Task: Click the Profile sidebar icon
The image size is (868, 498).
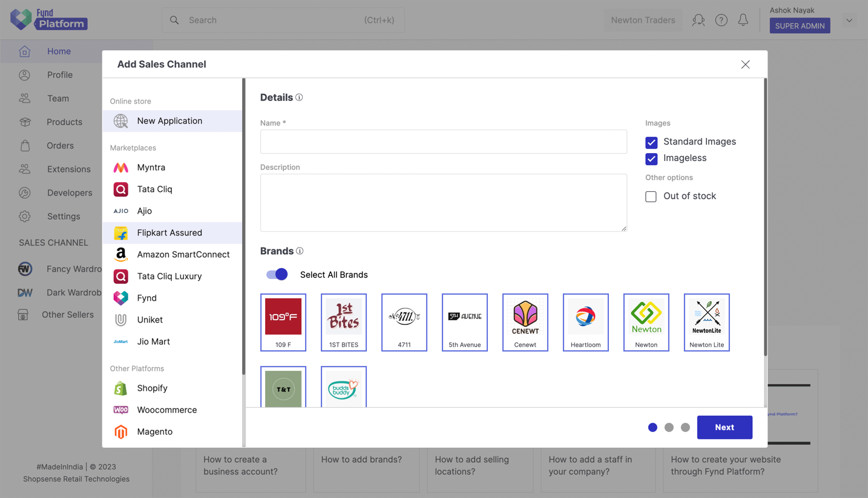Action: 25,75
